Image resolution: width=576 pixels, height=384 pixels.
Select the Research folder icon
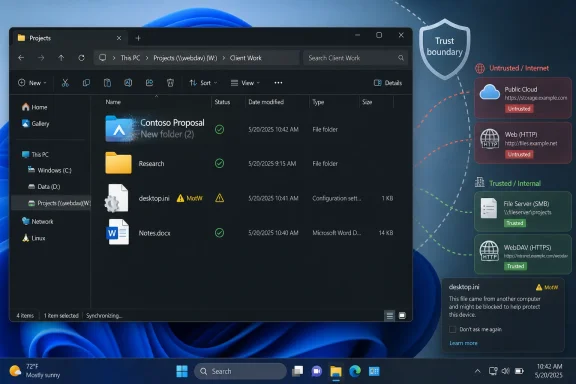[118, 163]
